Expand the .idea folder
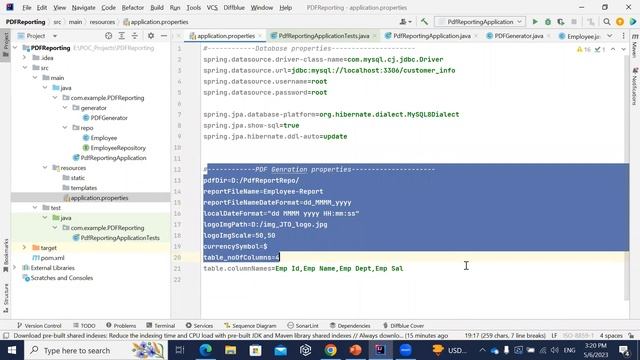The height and width of the screenshot is (360, 640). point(25,58)
